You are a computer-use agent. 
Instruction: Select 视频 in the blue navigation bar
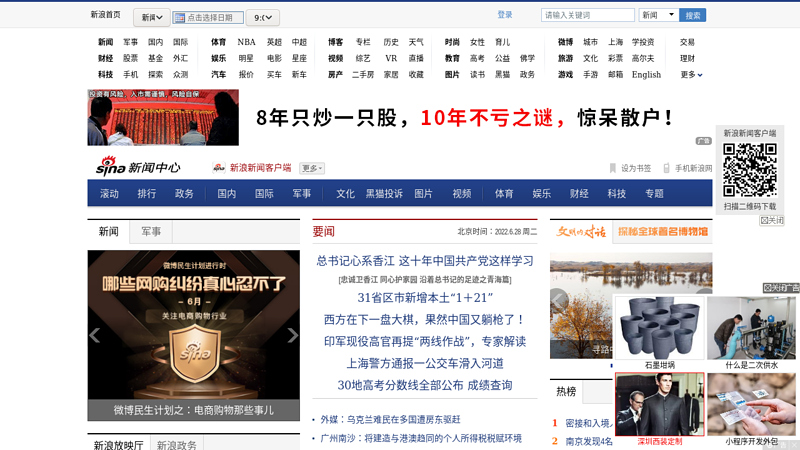(x=462, y=193)
